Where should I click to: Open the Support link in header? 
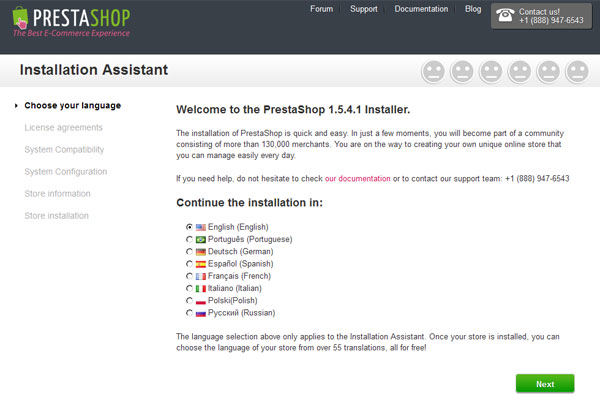[x=364, y=9]
